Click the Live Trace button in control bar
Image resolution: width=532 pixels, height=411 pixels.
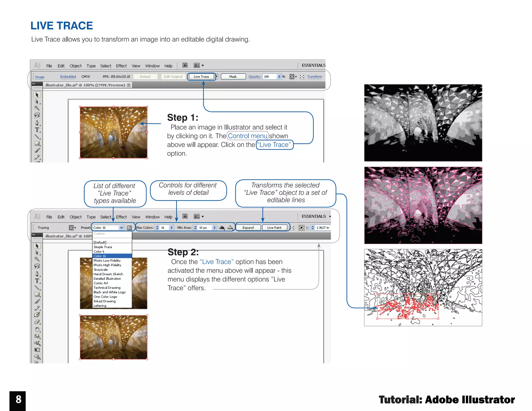point(201,77)
